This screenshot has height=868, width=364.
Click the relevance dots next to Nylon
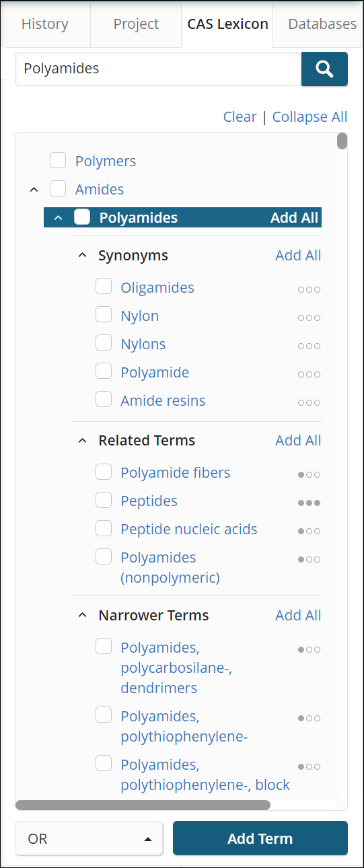pos(309,318)
